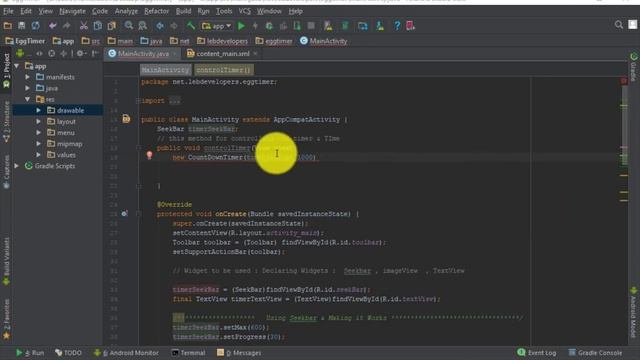Open the TODO tool window
Screen dimensions: 640x360
coord(68,353)
